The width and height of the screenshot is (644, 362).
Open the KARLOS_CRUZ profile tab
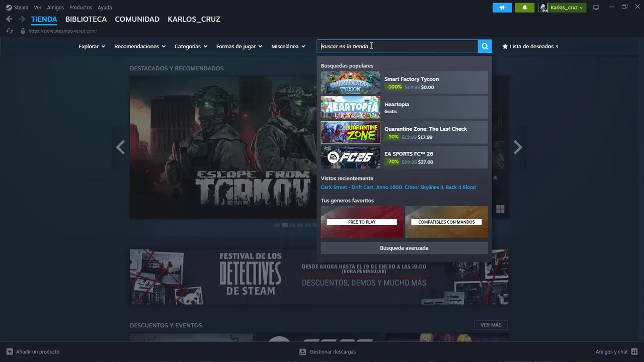[194, 19]
